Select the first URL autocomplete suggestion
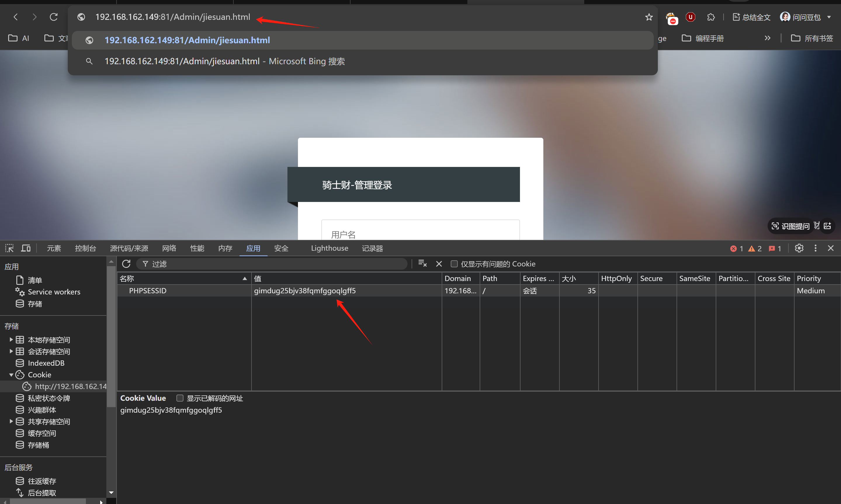The width and height of the screenshot is (841, 504). coord(187,40)
